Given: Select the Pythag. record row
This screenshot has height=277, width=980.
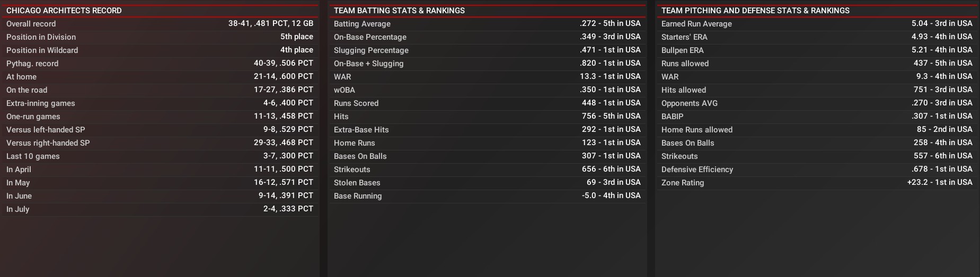Looking at the screenshot, I should [159, 64].
